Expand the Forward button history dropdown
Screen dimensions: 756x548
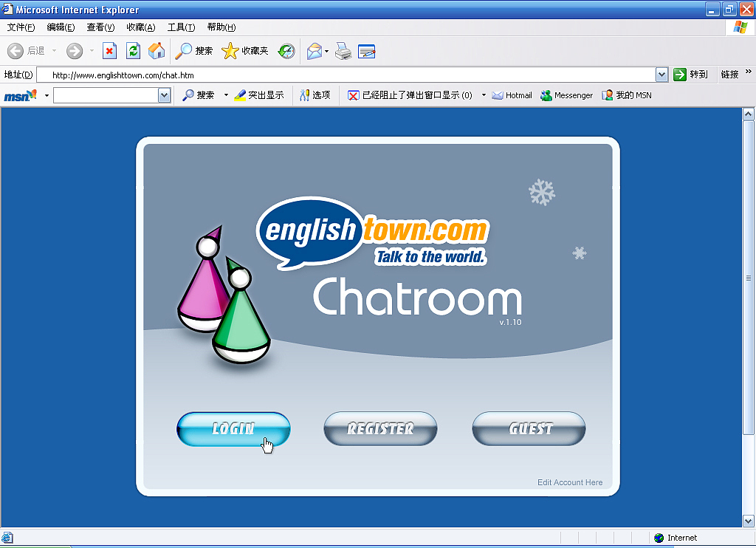pyautogui.click(x=92, y=51)
